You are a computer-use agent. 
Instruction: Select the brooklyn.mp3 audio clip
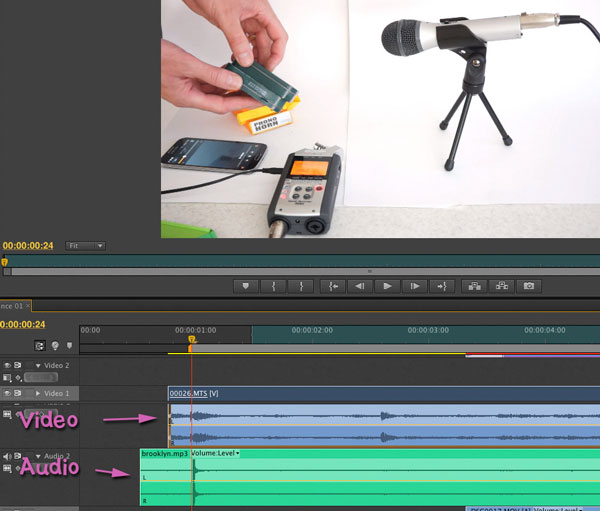pyautogui.click(x=370, y=478)
